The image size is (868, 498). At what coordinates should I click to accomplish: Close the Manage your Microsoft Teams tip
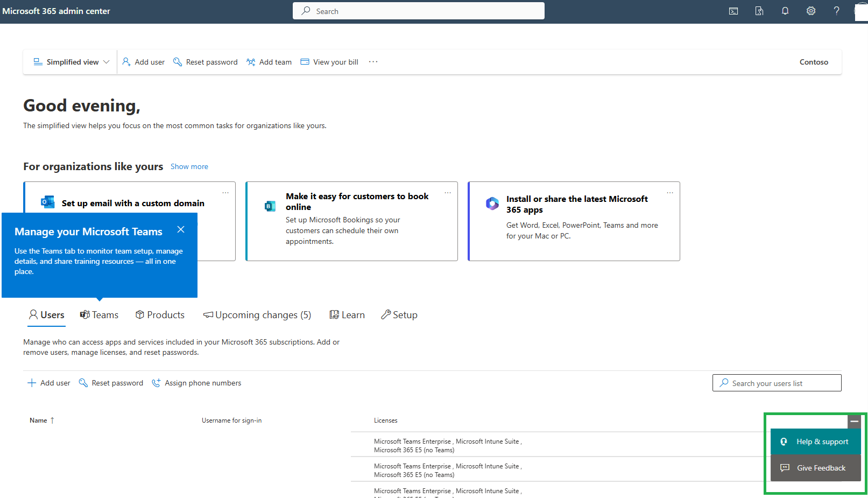point(181,229)
